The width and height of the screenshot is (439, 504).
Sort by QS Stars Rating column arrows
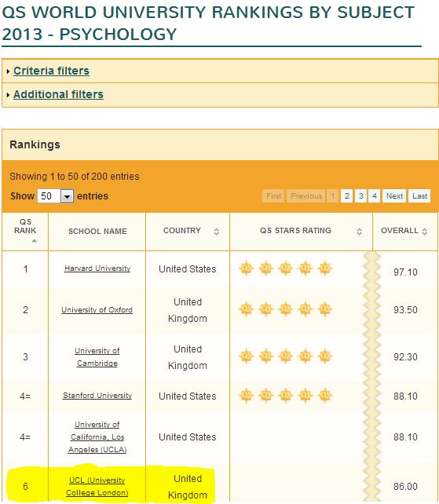359,232
